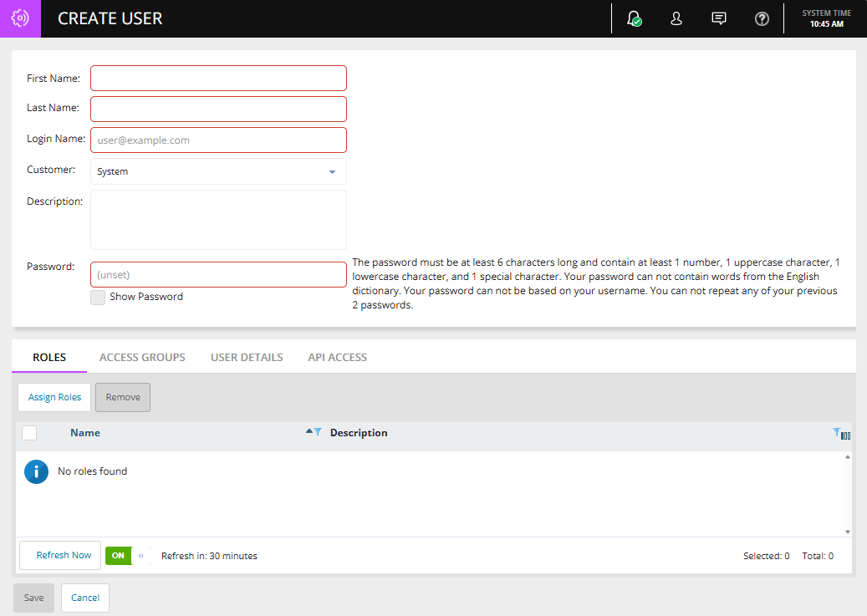Click into the Login Name field
Screen dimensions: 867x616
tap(218, 140)
